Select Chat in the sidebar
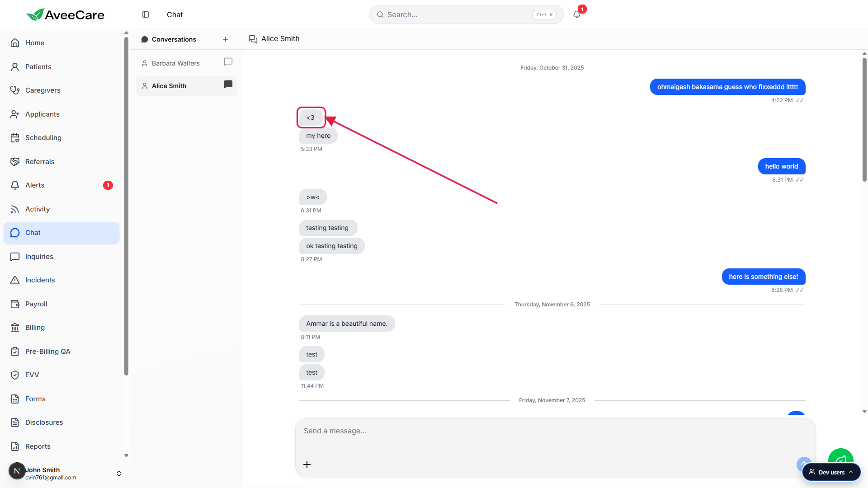This screenshot has width=868, height=488. pos(61,233)
